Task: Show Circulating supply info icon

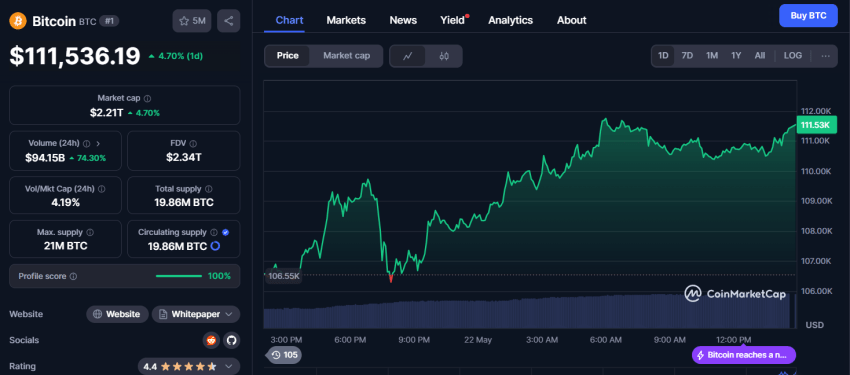Action: pos(214,232)
